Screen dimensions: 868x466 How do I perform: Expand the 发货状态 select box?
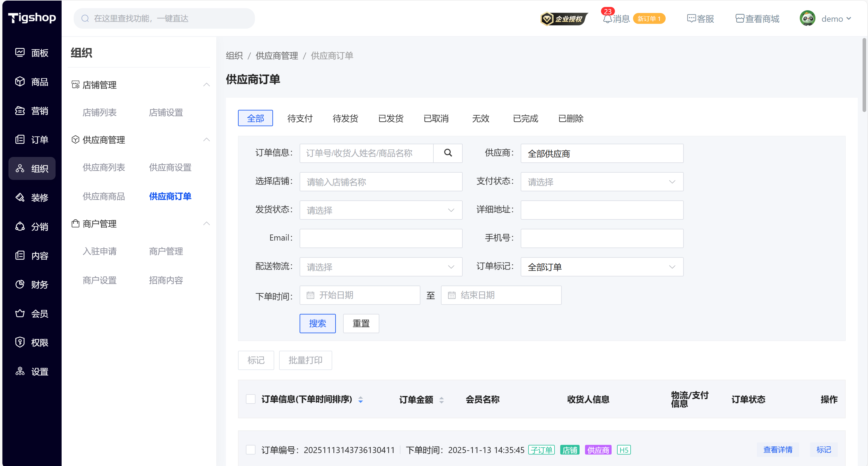point(381,210)
